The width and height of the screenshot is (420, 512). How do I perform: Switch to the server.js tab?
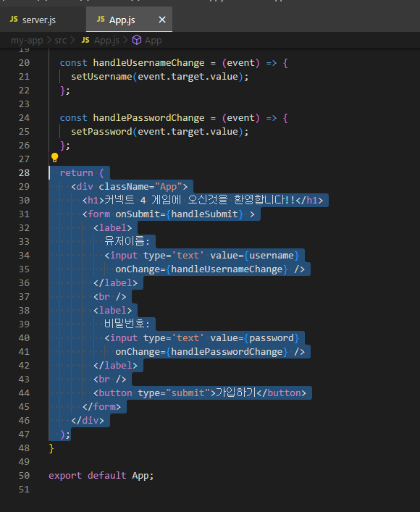point(43,20)
